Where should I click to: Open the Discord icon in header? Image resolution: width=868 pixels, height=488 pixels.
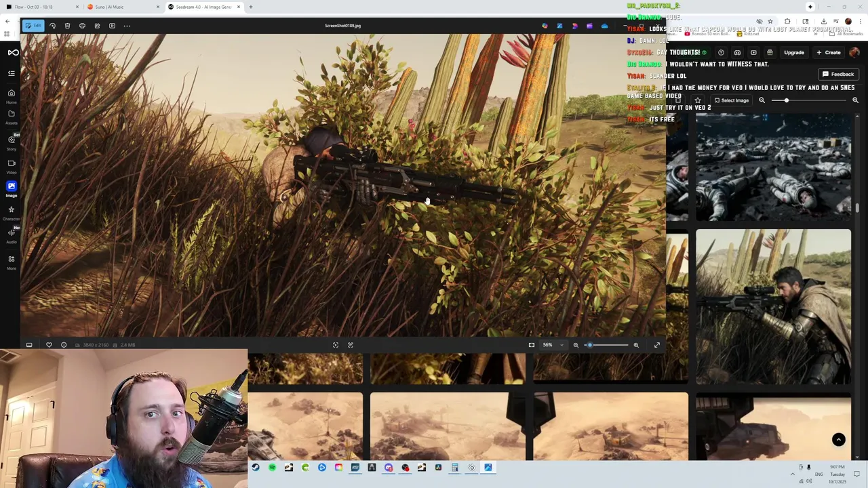737,52
